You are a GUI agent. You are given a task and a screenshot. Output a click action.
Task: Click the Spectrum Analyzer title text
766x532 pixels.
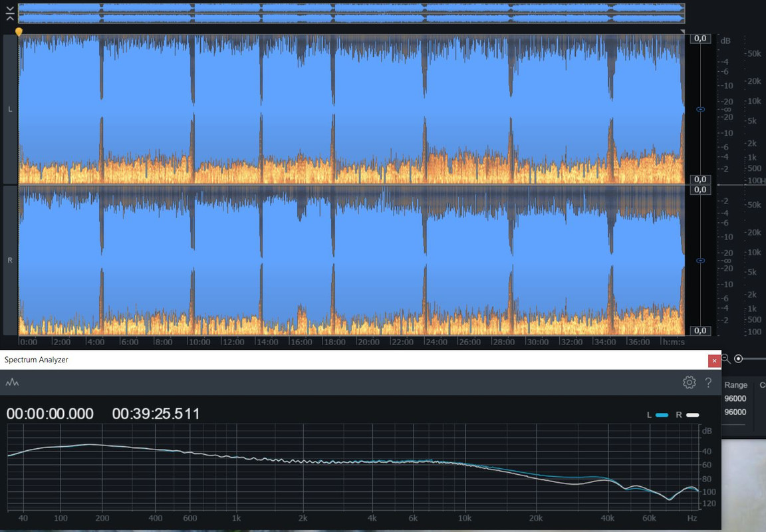(36, 360)
